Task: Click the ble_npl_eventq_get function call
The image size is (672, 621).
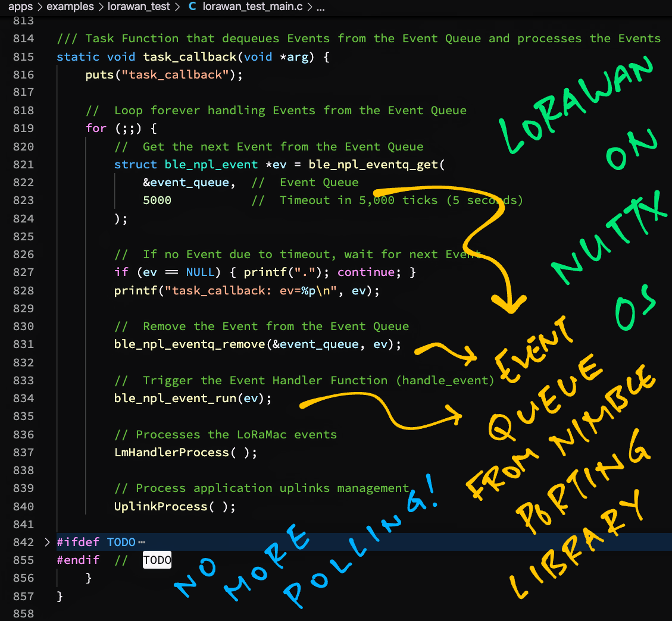Action: pos(374,164)
